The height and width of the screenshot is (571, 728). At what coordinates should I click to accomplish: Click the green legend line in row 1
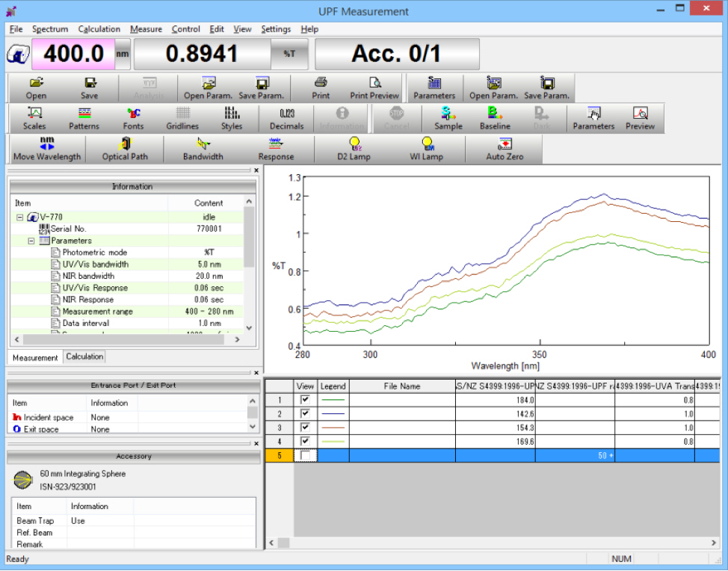coord(333,401)
